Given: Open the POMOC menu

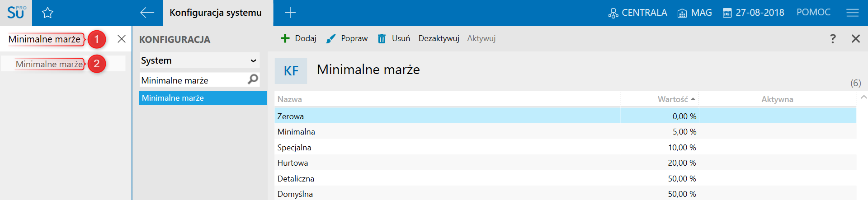Looking at the screenshot, I should (813, 12).
